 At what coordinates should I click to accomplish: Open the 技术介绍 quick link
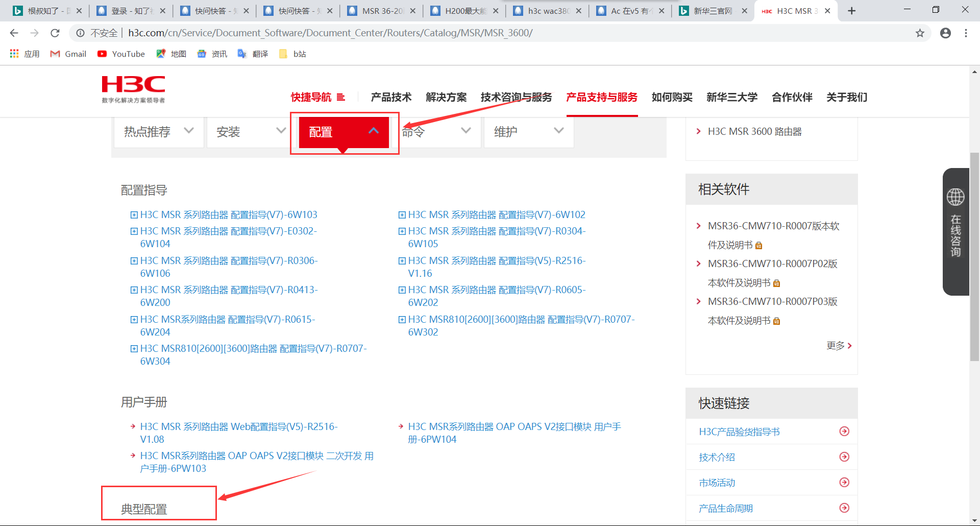click(717, 457)
